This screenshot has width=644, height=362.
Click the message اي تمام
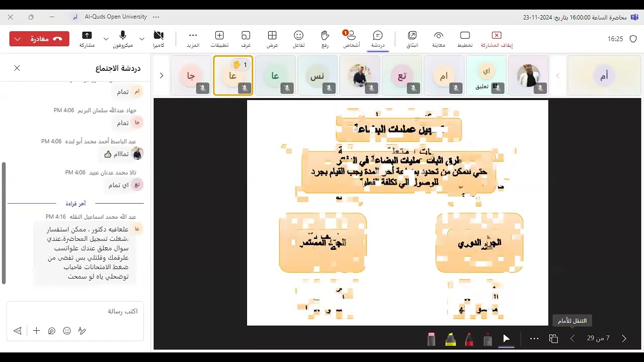(x=119, y=185)
